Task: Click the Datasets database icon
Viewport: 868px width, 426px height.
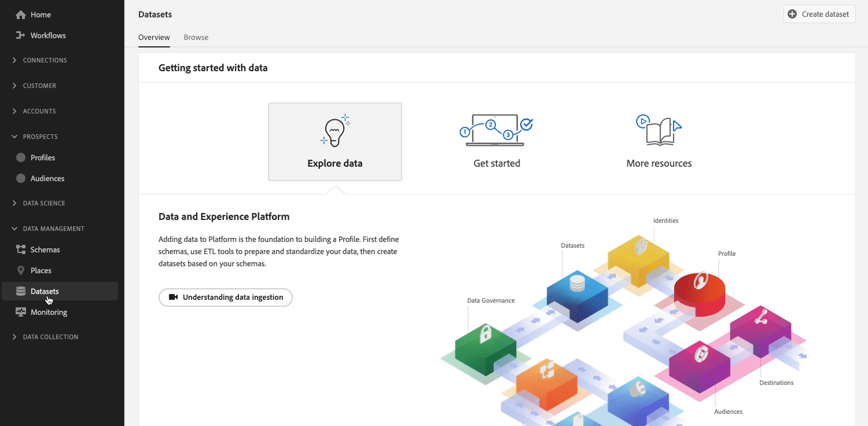Action: pos(21,291)
